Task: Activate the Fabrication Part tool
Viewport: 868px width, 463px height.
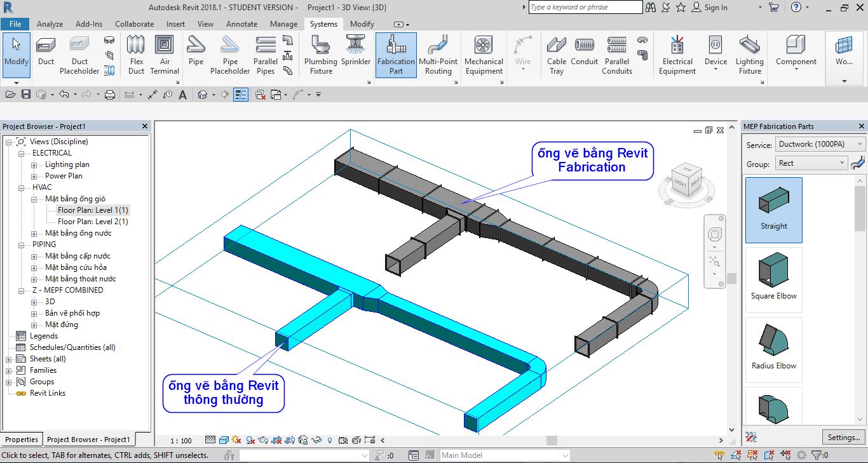Action: pyautogui.click(x=395, y=54)
